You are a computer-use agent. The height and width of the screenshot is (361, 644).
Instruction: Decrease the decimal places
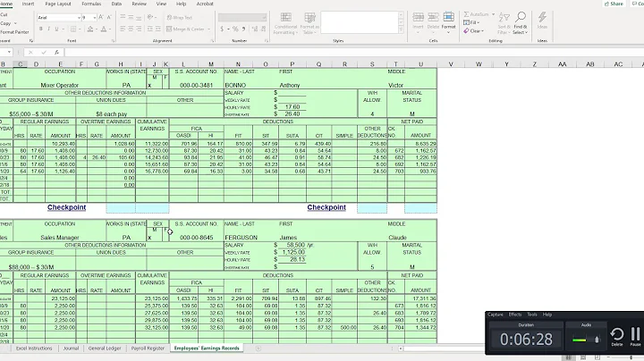pos(263,29)
